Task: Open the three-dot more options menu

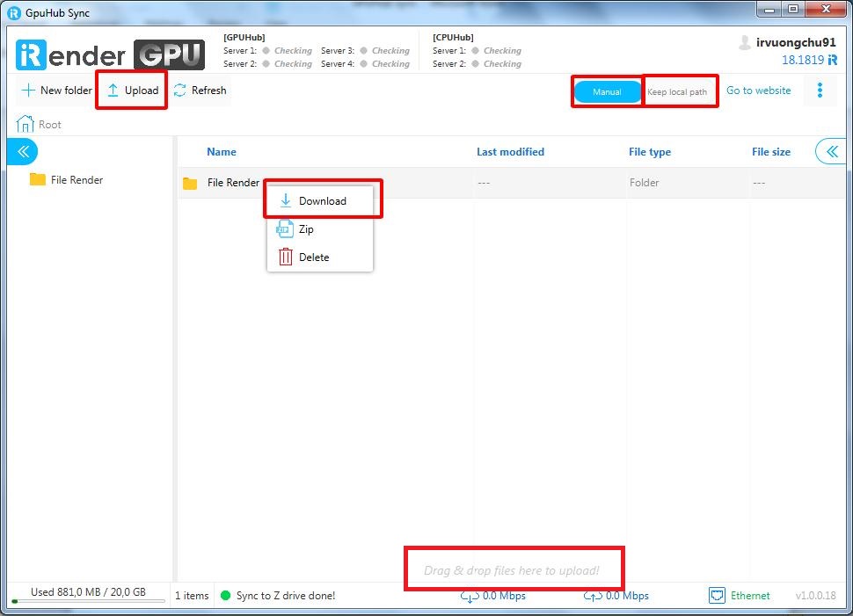Action: point(820,91)
